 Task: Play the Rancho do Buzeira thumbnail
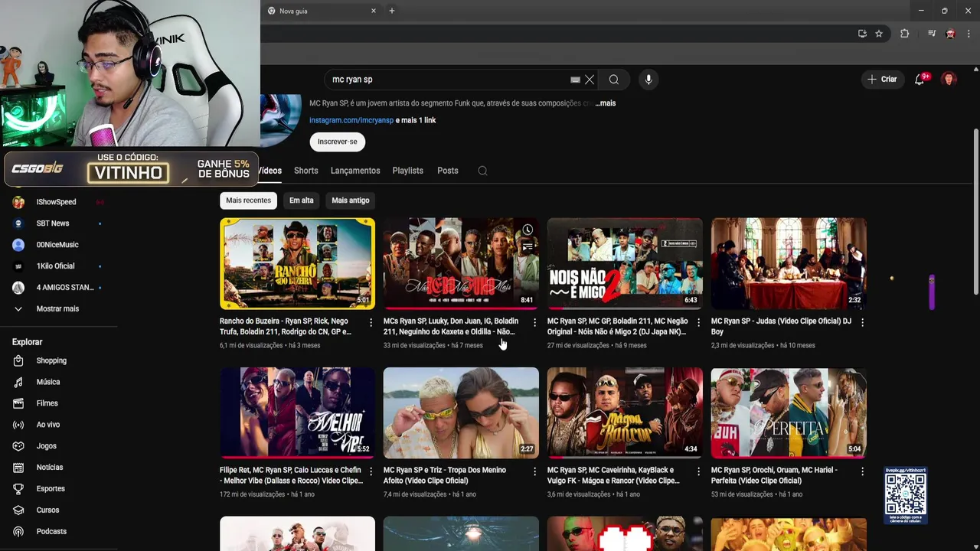297,264
